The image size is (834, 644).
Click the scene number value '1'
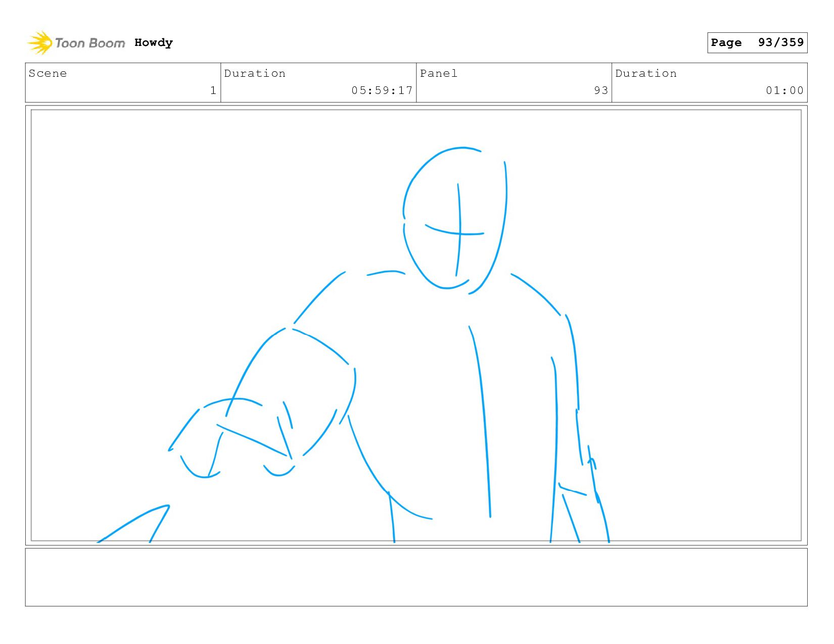pyautogui.click(x=213, y=90)
